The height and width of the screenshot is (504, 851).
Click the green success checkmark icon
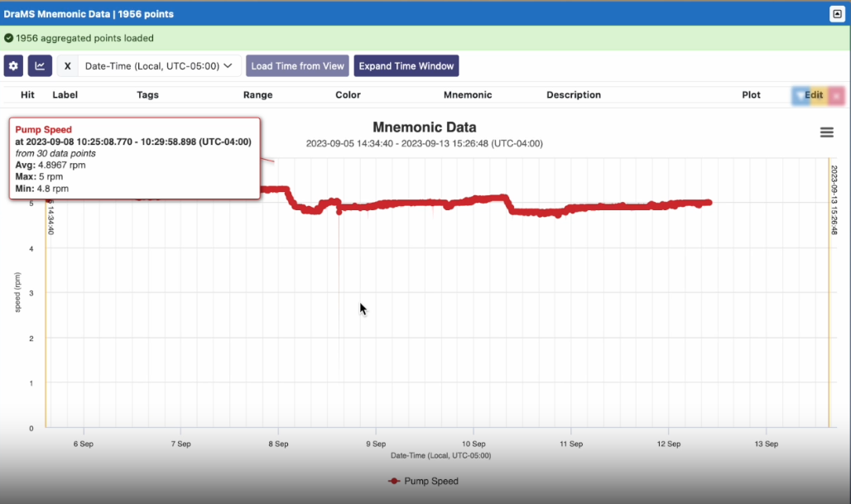coord(9,38)
